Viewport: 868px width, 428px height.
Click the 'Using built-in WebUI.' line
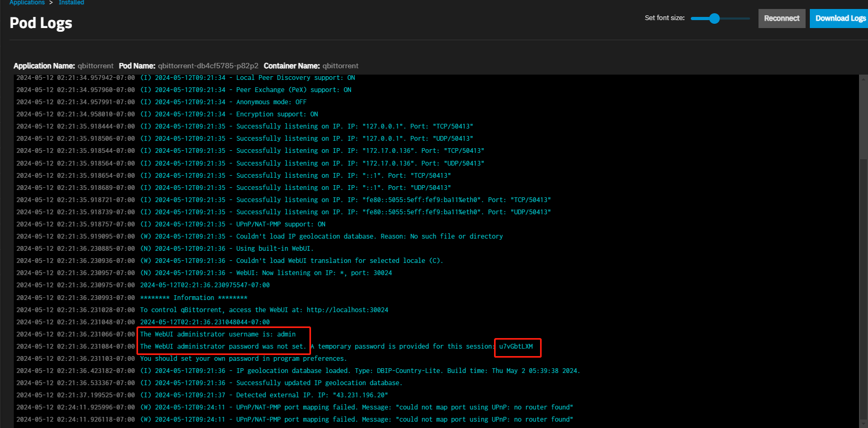tap(165, 249)
